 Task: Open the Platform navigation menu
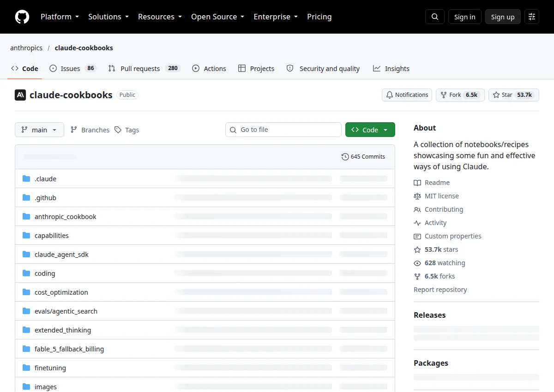(60, 17)
